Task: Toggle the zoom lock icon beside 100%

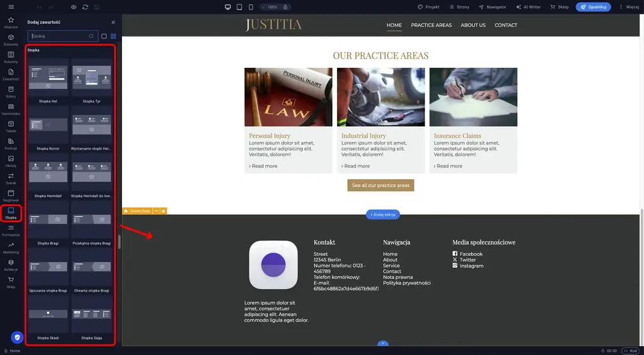Action: tap(286, 7)
